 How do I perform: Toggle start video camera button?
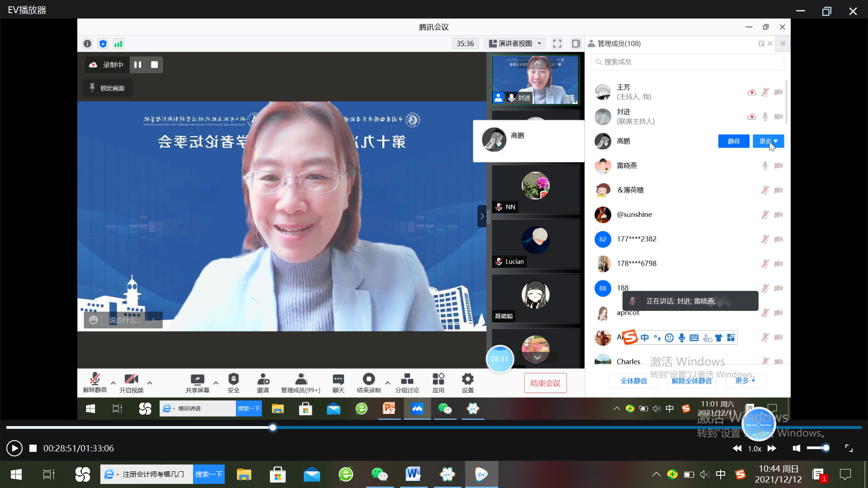click(131, 380)
